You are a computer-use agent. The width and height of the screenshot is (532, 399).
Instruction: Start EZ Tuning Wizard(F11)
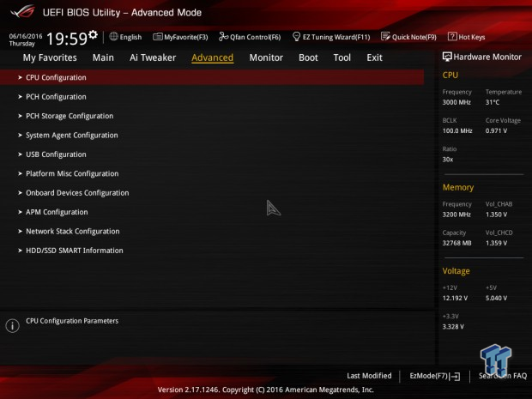pos(336,37)
